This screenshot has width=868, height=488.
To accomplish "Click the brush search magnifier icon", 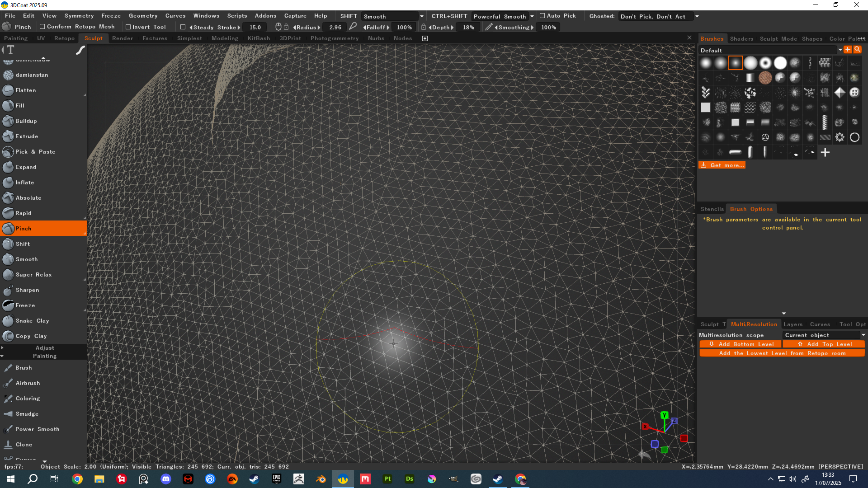I will pos(857,50).
